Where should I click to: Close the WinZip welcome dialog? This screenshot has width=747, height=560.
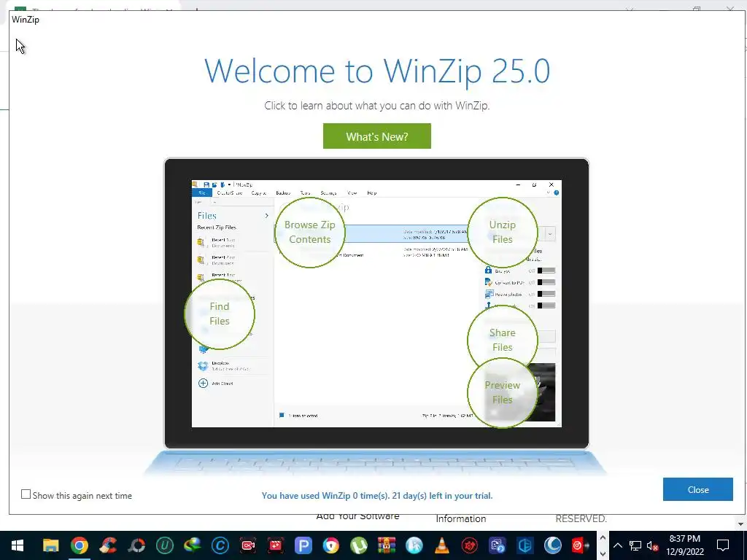[x=697, y=489]
